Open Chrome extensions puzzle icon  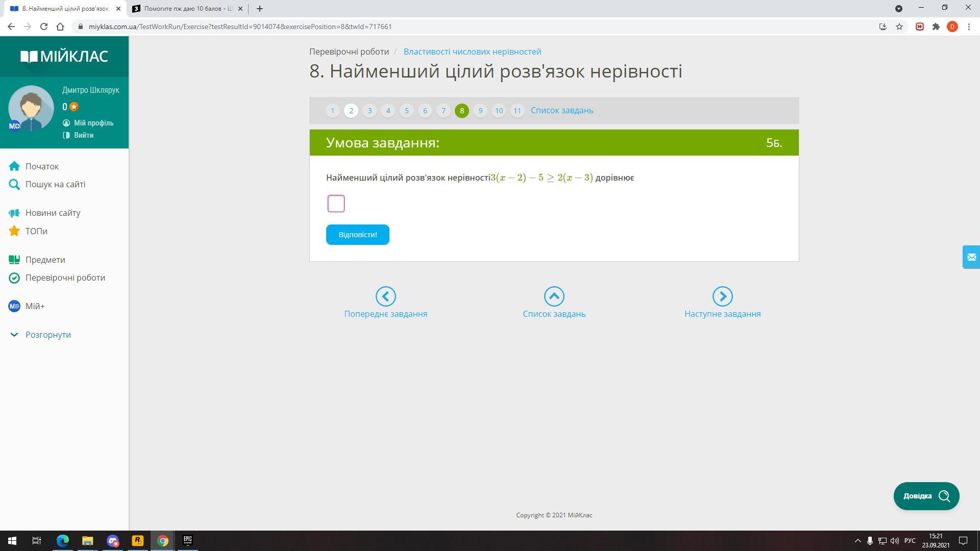[x=936, y=27]
